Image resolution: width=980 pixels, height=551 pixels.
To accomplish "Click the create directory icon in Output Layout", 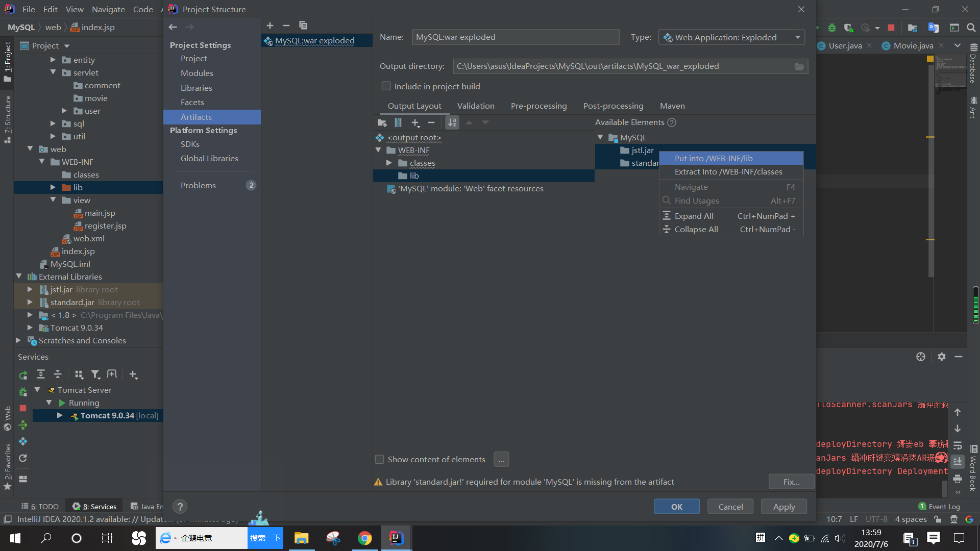I will click(382, 122).
